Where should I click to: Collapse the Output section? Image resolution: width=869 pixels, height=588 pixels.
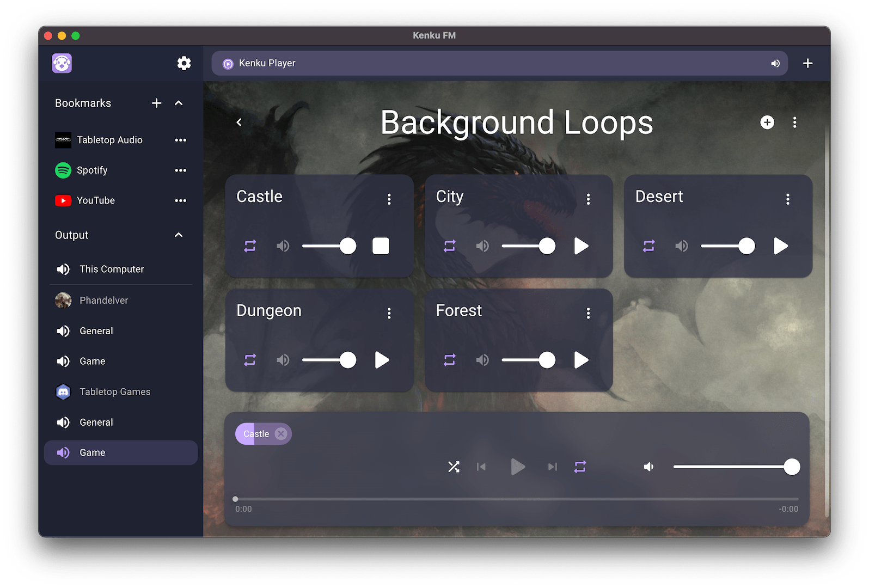tap(179, 235)
